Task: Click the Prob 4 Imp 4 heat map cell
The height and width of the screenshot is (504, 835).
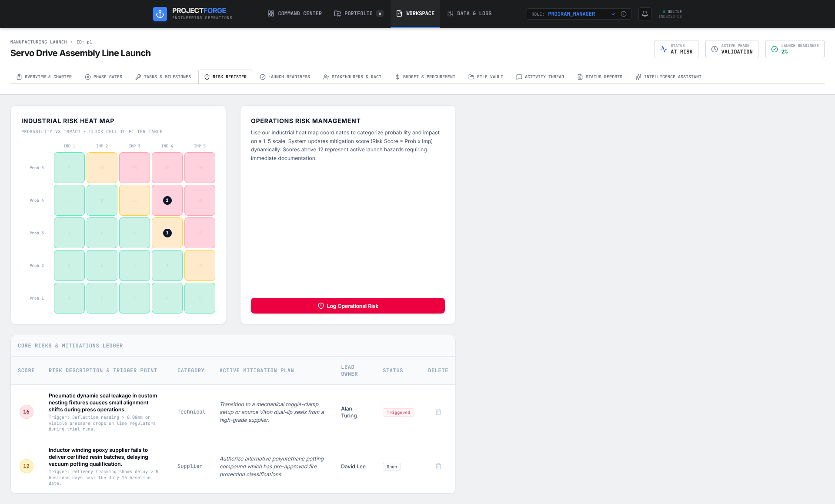Action: click(167, 200)
